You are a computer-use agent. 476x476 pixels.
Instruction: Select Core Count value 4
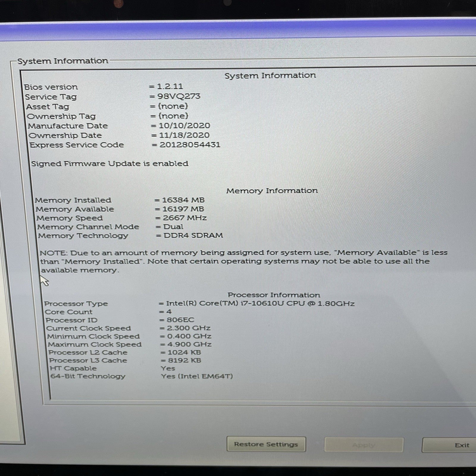pyautogui.click(x=169, y=311)
